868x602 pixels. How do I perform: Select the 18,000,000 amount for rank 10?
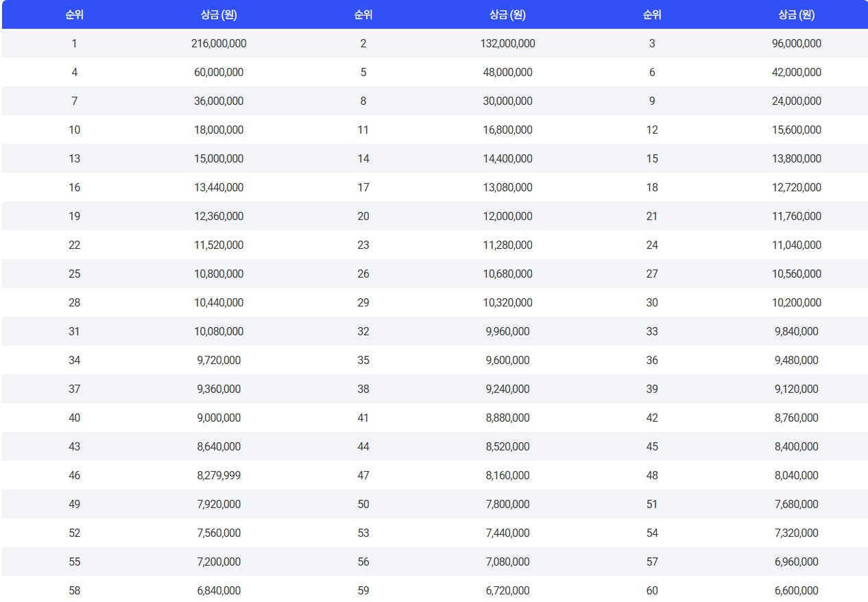(219, 130)
